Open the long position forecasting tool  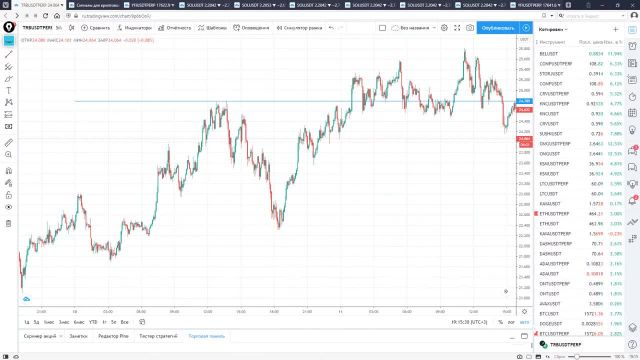(x=9, y=115)
